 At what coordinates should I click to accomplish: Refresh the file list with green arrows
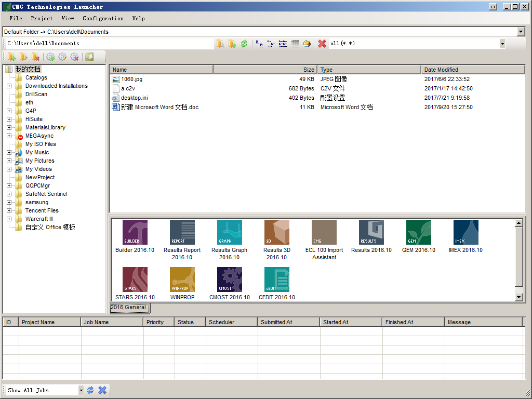244,44
